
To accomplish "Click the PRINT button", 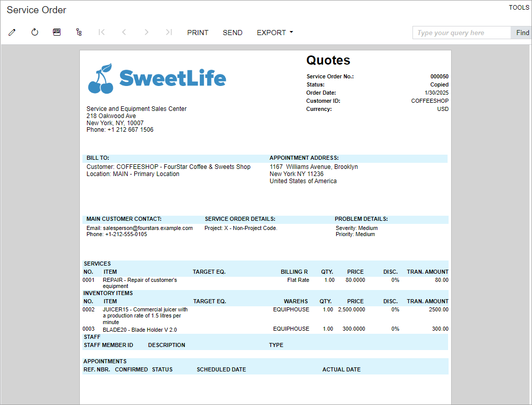I will (x=198, y=33).
